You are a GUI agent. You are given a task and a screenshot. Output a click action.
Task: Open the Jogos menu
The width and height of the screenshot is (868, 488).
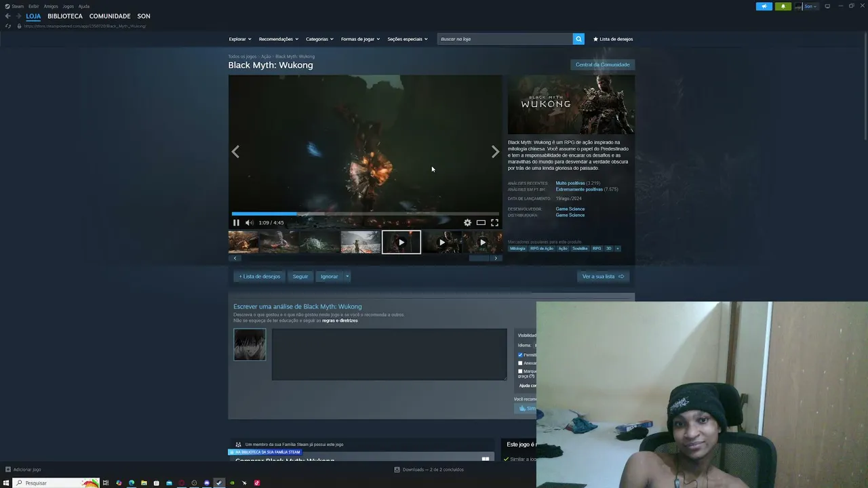68,6
